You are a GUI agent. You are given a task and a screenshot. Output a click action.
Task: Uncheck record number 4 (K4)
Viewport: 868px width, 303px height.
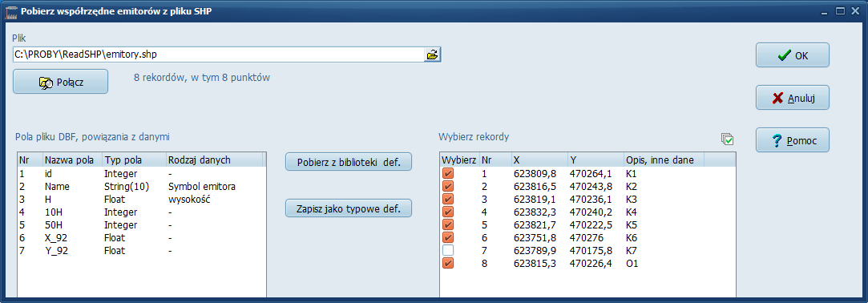coord(448,212)
